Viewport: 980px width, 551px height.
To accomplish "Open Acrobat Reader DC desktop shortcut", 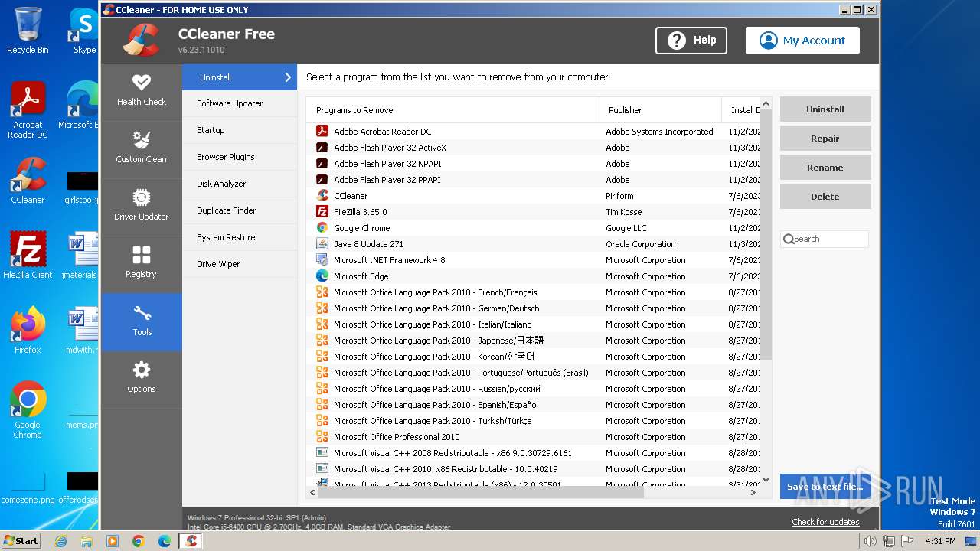I will pos(28,111).
